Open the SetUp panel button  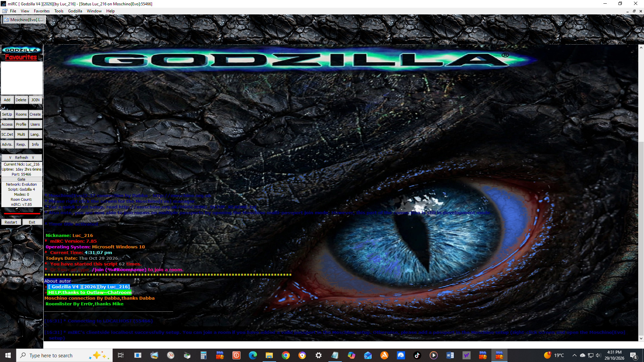point(7,114)
